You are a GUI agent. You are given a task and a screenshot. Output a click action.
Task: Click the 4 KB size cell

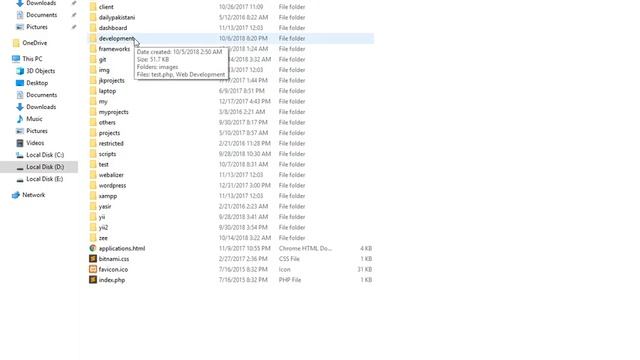(366, 248)
